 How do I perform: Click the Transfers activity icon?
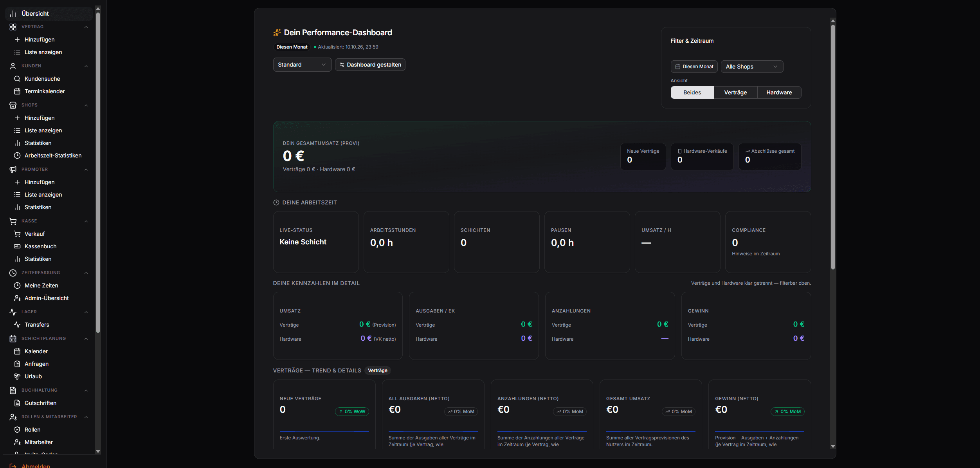[x=17, y=325]
